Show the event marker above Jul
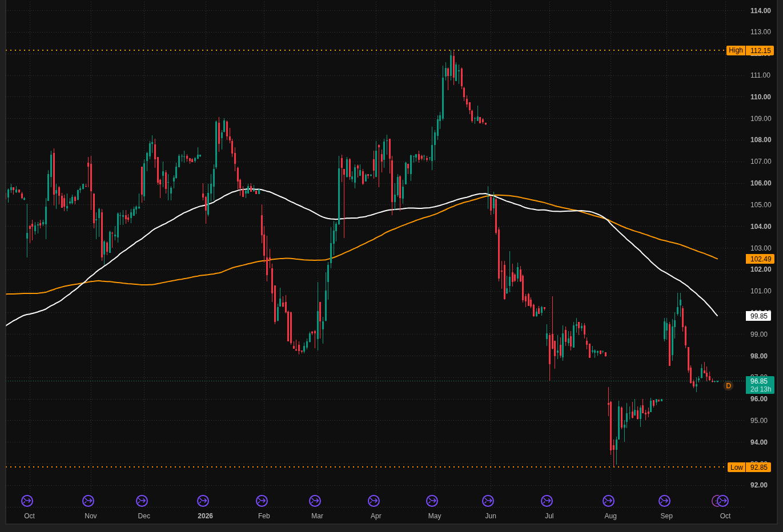783x532 pixels. (x=547, y=501)
